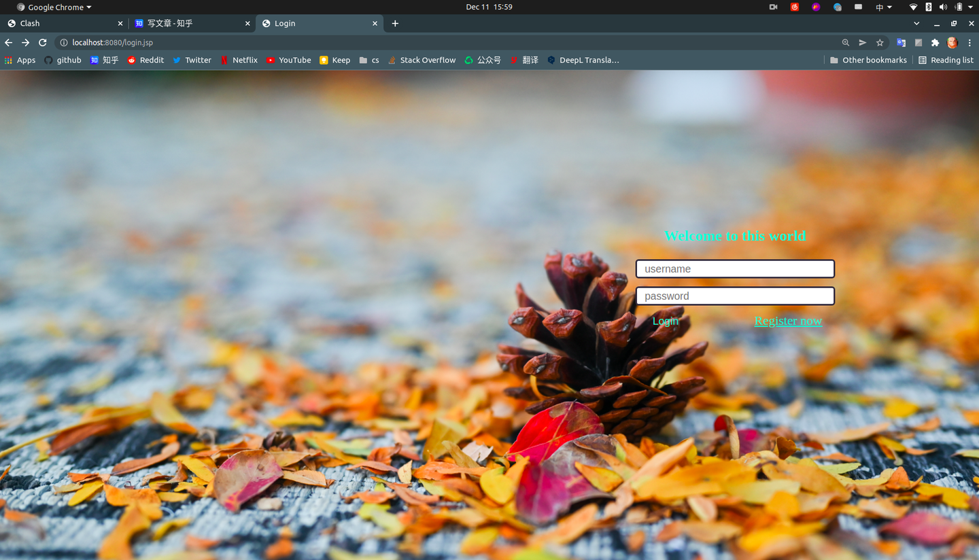Close the Clash tab
Screen dimensions: 979x560
(120, 23)
